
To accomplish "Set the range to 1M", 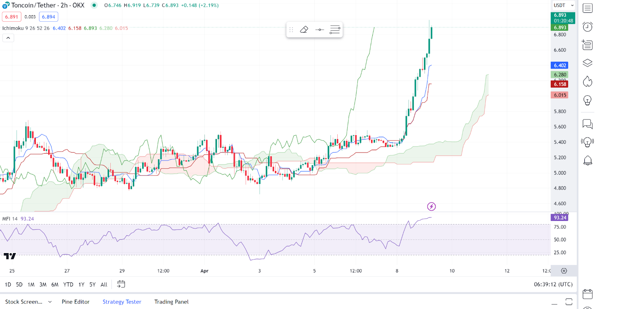I will tap(31, 284).
